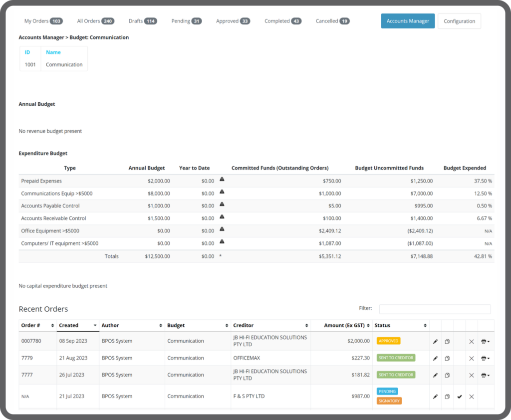Copy order 7777 with duplicate icon
Screen dimensions: 511x420
(x=447, y=376)
